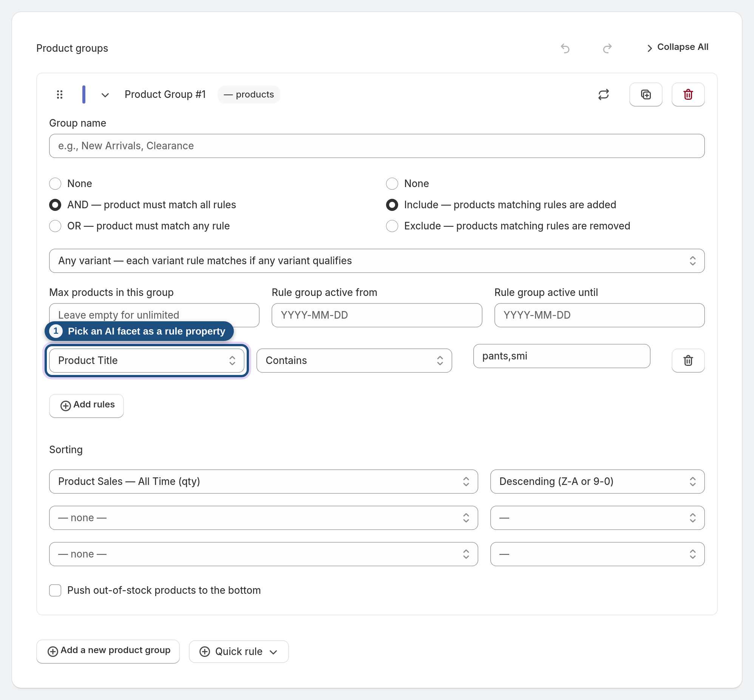Open the Descending (Z-A or 9-0) order dropdown
Viewport: 754px width, 700px height.
(597, 482)
